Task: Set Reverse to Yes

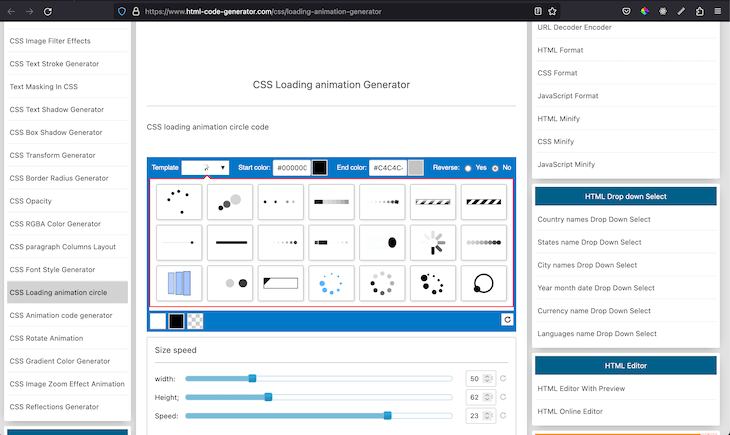Action: point(468,168)
